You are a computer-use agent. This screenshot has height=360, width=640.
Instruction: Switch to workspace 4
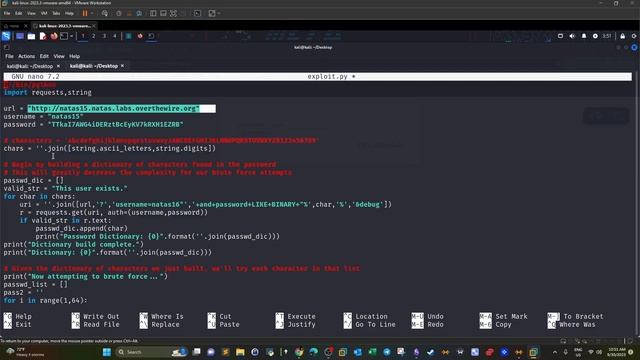pos(115,36)
